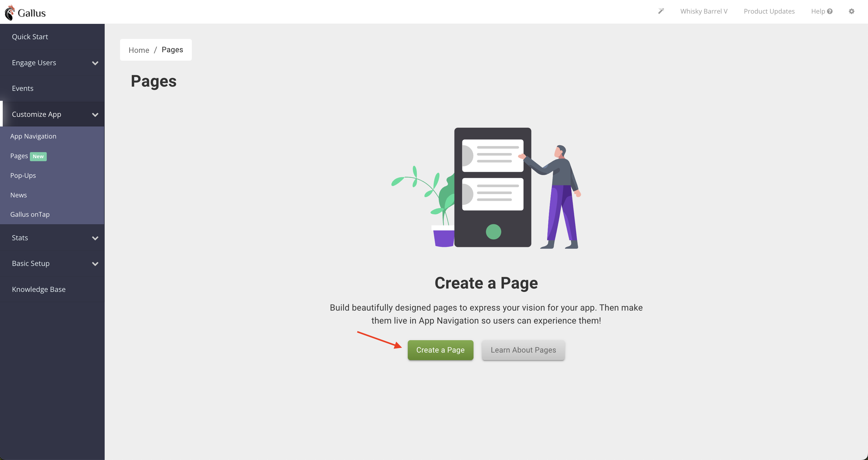Click the Engage Users menu label
The height and width of the screenshot is (460, 868).
click(x=34, y=62)
